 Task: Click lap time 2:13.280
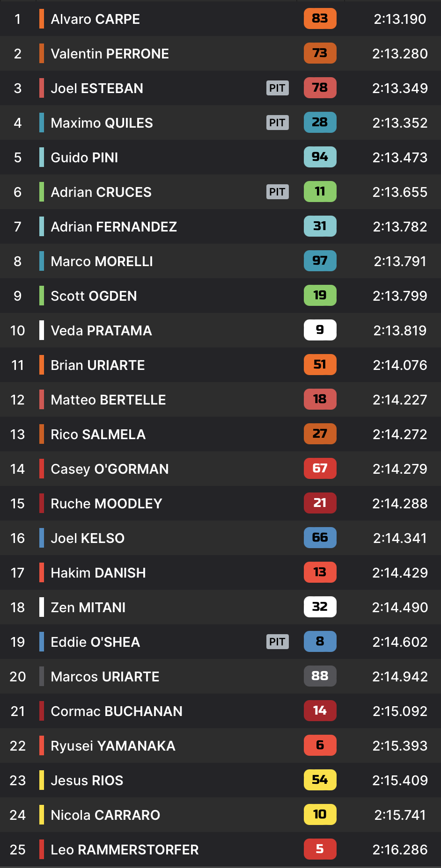pyautogui.click(x=400, y=54)
